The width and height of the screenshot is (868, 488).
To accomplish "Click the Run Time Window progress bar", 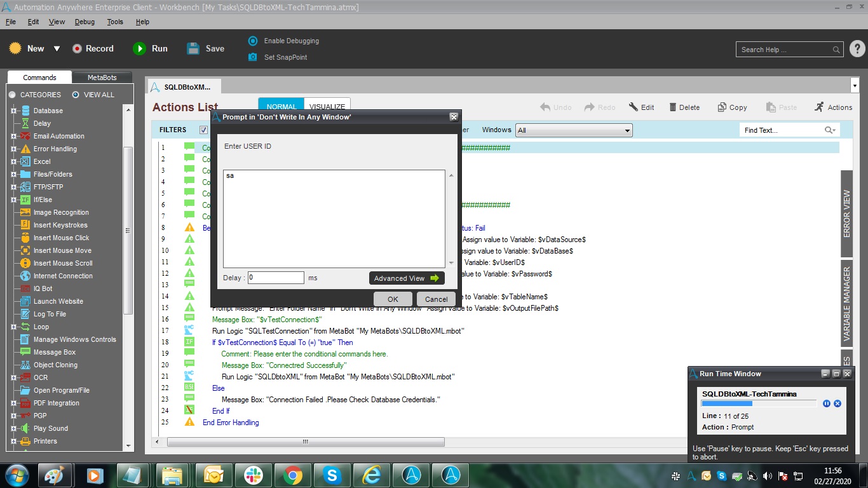I will pyautogui.click(x=759, y=403).
